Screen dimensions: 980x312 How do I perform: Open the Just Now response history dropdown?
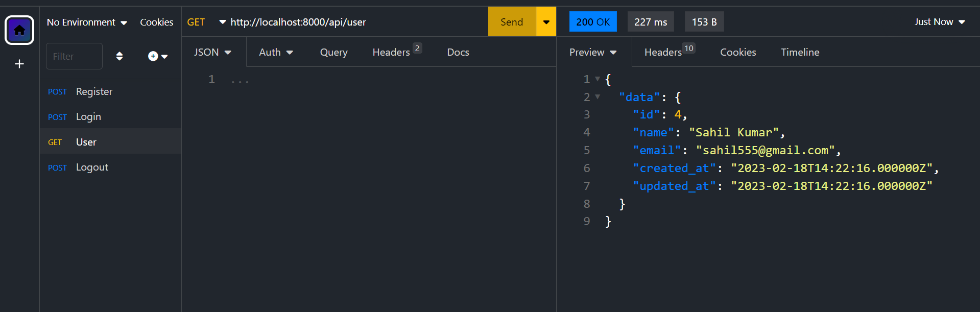pyautogui.click(x=939, y=22)
